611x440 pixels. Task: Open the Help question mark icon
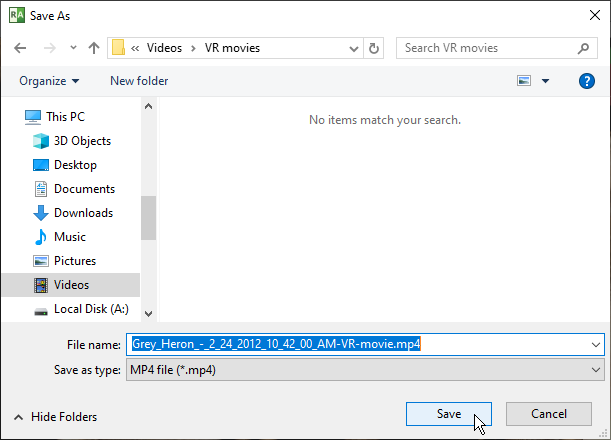click(587, 81)
